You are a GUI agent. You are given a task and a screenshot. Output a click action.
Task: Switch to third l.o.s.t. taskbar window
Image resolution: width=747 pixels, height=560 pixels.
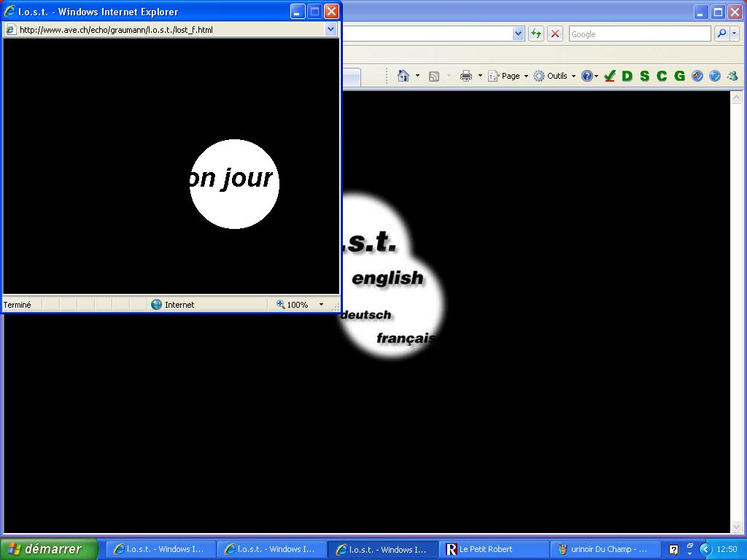(382, 549)
